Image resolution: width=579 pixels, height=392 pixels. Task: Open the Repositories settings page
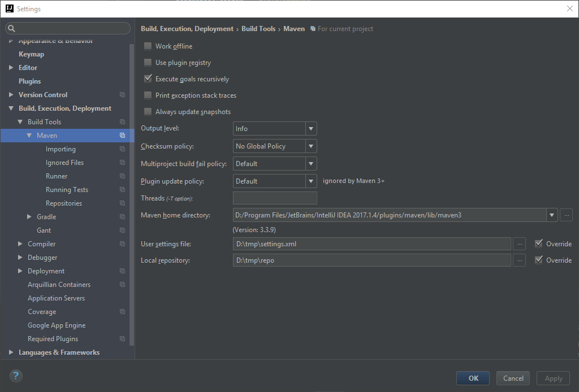64,203
